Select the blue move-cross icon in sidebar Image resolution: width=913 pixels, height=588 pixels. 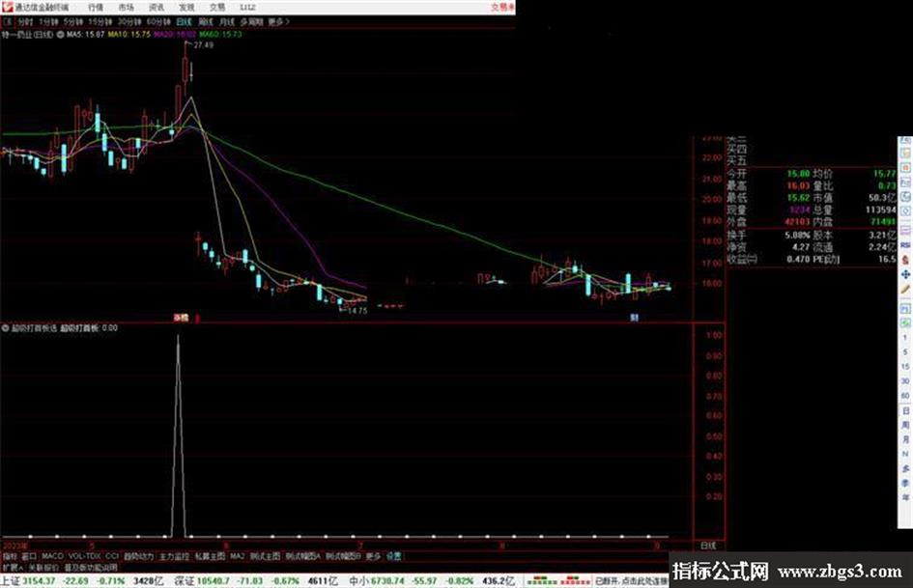pos(905,274)
